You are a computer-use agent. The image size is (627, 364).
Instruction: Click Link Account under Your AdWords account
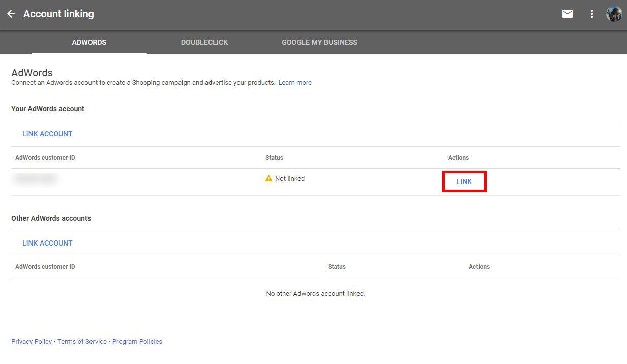[47, 134]
